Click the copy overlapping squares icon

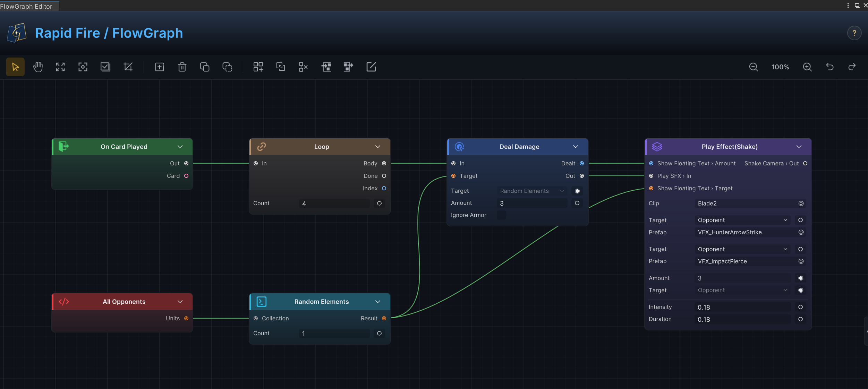click(205, 67)
